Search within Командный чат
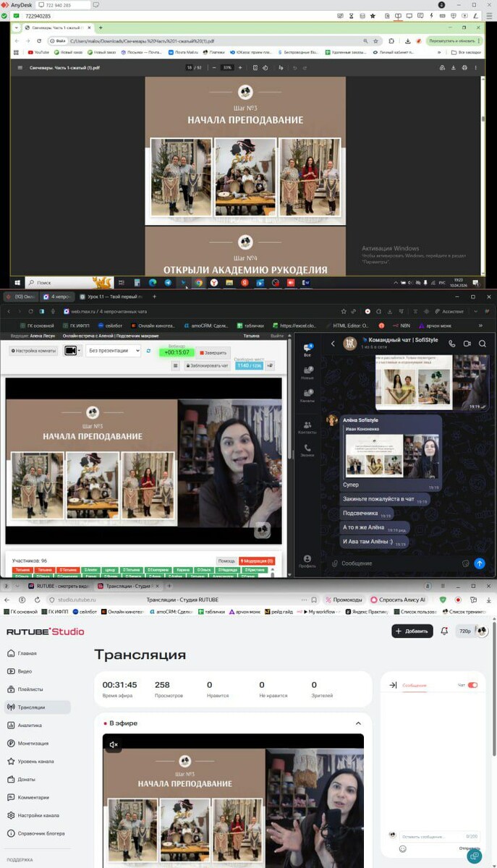 (483, 344)
